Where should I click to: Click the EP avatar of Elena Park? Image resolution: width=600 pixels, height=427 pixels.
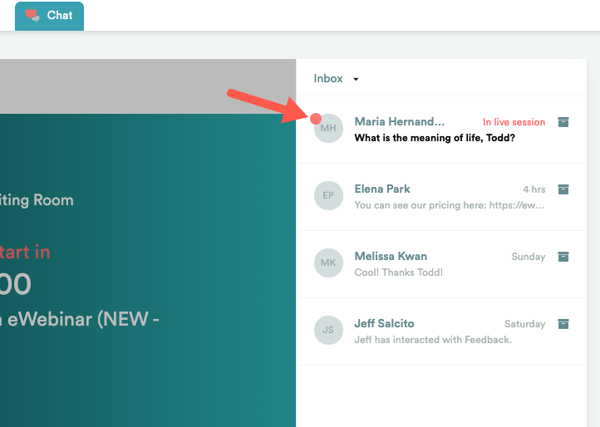pyautogui.click(x=328, y=196)
